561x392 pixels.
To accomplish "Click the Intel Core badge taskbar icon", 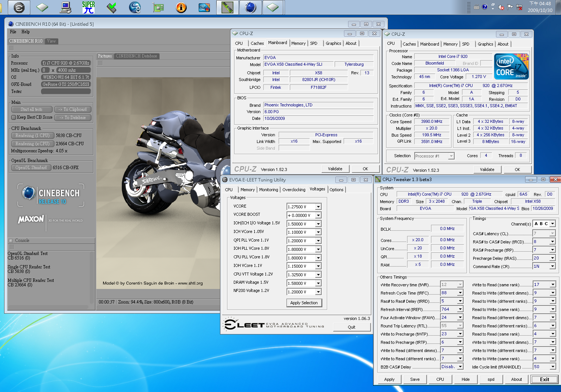I will (x=204, y=7).
